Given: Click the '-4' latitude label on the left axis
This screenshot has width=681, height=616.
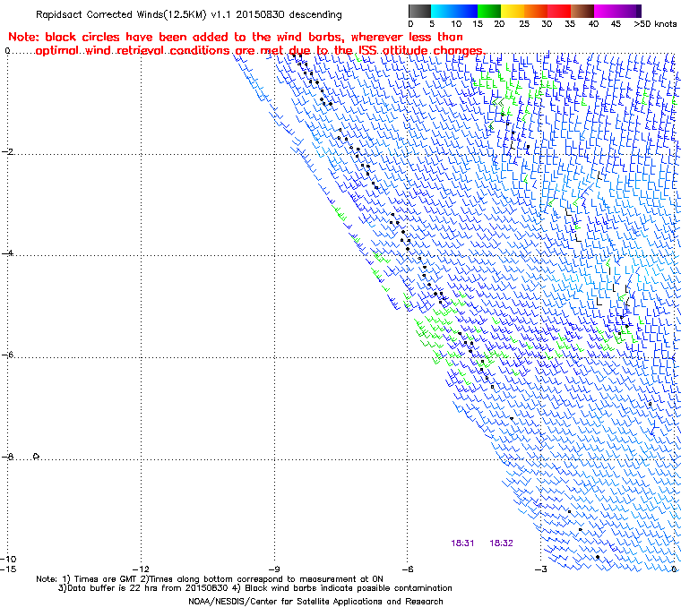Looking at the screenshot, I should point(7,253).
